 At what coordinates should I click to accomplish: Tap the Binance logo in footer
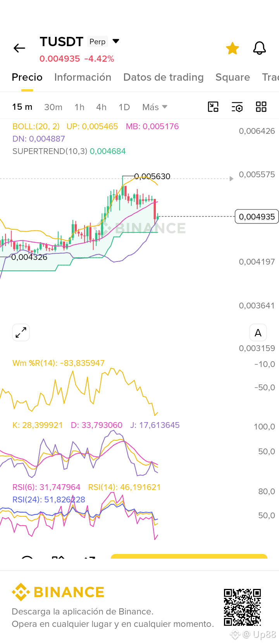(58, 592)
